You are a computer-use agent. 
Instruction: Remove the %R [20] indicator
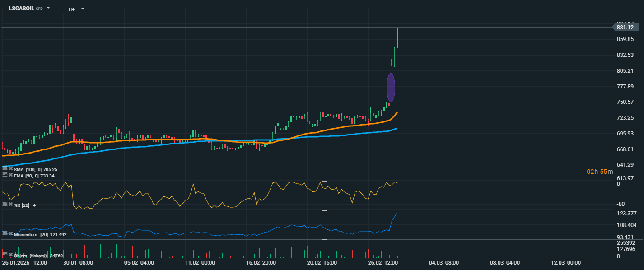[10, 204]
